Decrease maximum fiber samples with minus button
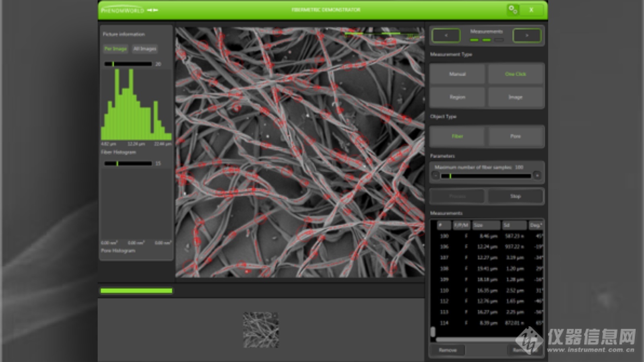The image size is (644, 362). point(436,175)
